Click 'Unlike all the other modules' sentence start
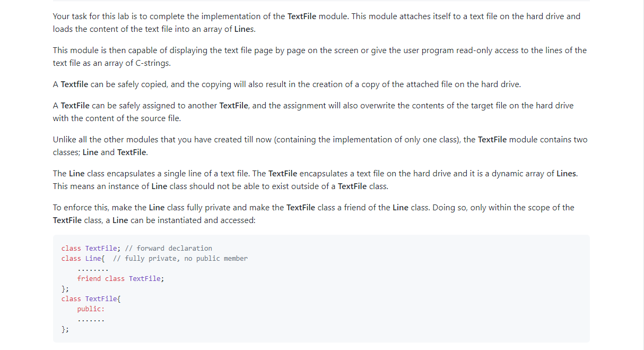The height and width of the screenshot is (350, 644). [105, 140]
